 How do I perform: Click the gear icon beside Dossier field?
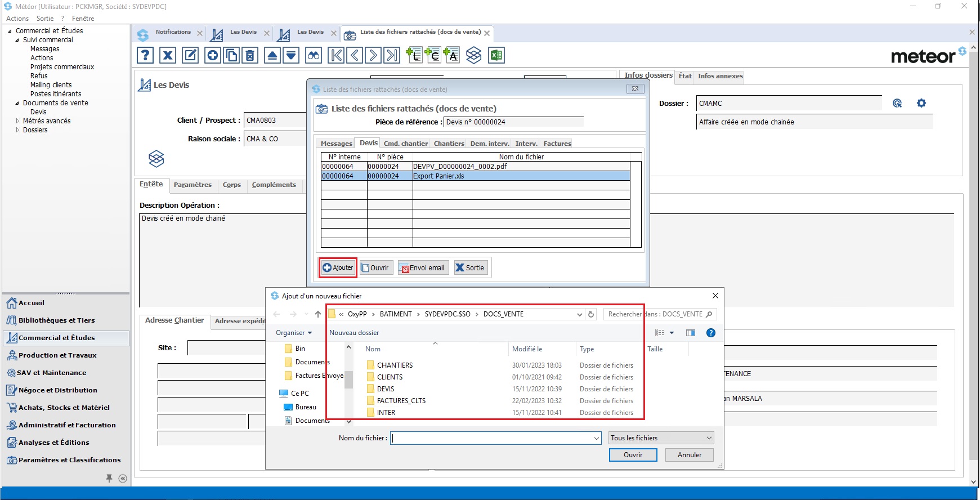click(x=921, y=103)
